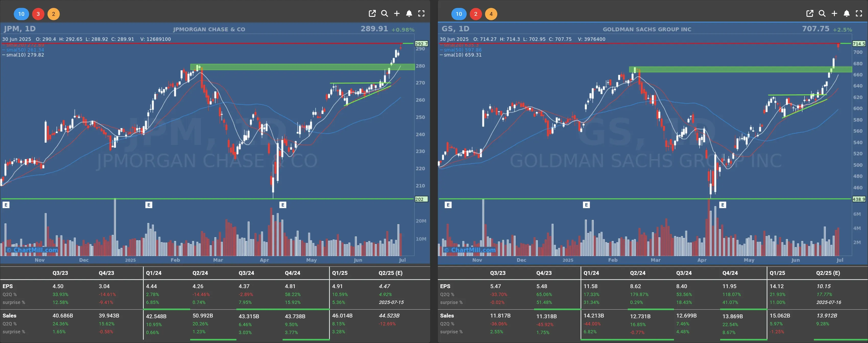Click JPM Q1/25 sales 46.014B
The width and height of the screenshot is (868, 343).
[342, 316]
